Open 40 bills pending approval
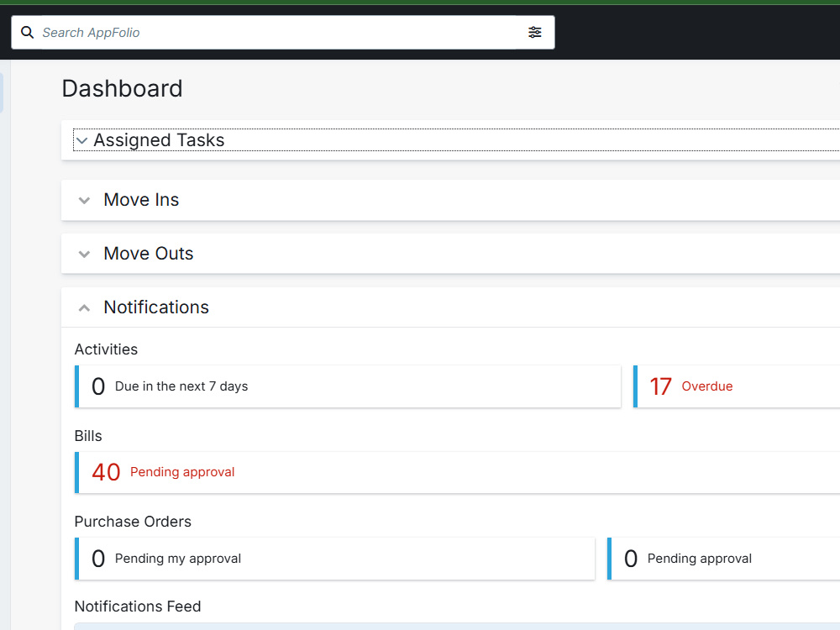The image size is (840, 630). pyautogui.click(x=458, y=472)
